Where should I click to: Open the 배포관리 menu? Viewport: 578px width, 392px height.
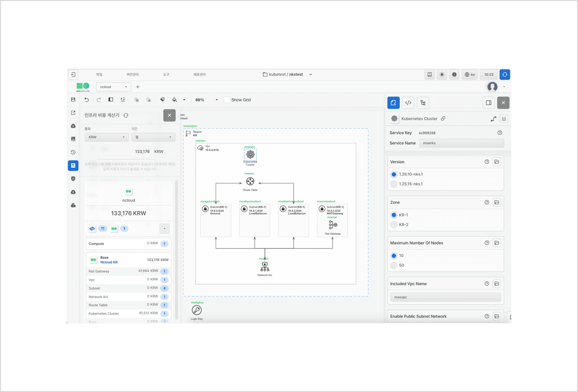[x=199, y=74]
